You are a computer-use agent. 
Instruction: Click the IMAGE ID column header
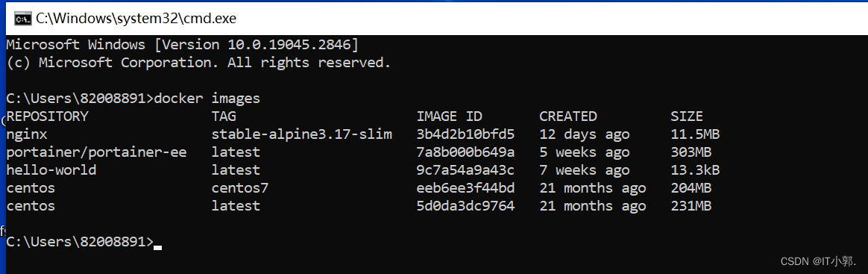pyautogui.click(x=449, y=116)
